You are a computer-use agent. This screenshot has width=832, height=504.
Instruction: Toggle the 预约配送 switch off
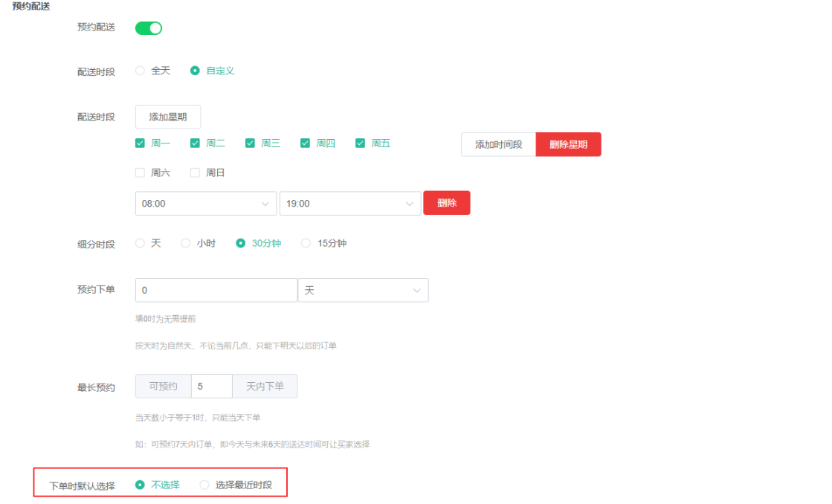[x=148, y=28]
